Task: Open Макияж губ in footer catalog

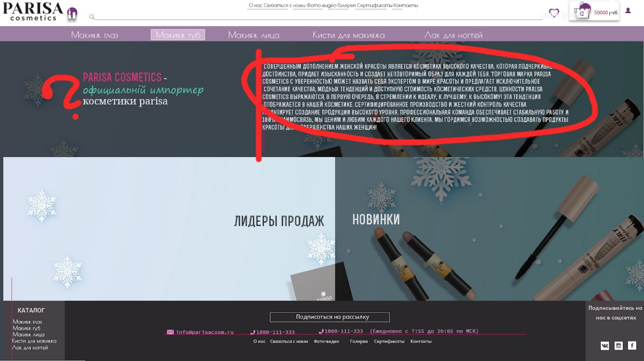Action: 26,328
